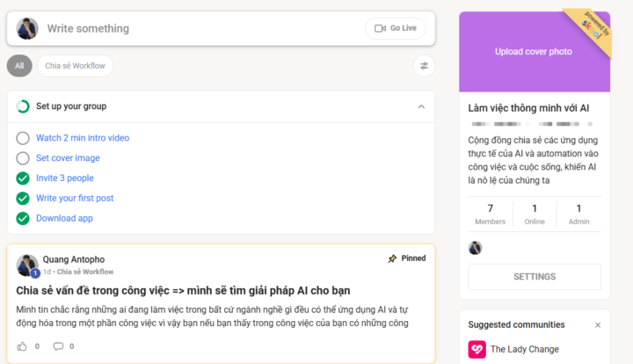Open the group SETTINGS button

tap(535, 277)
